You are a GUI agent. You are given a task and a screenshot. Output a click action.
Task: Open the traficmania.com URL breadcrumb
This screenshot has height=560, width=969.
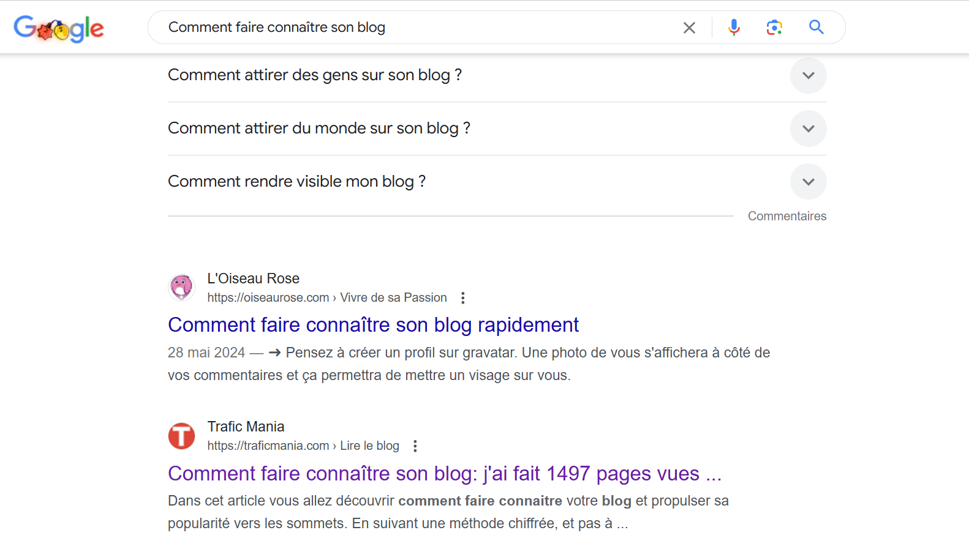click(303, 446)
